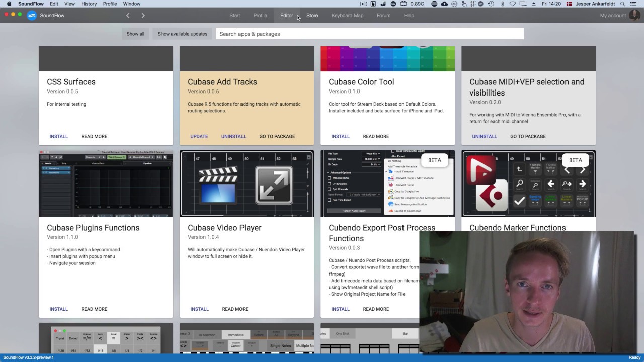Switch to the Store tab
The image size is (644, 362).
coord(312,16)
